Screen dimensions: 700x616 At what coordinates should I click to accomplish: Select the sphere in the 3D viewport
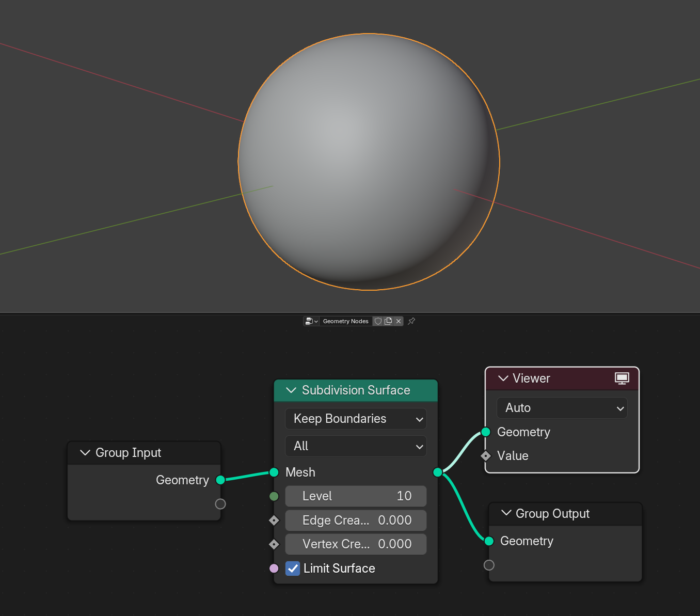coord(369,162)
